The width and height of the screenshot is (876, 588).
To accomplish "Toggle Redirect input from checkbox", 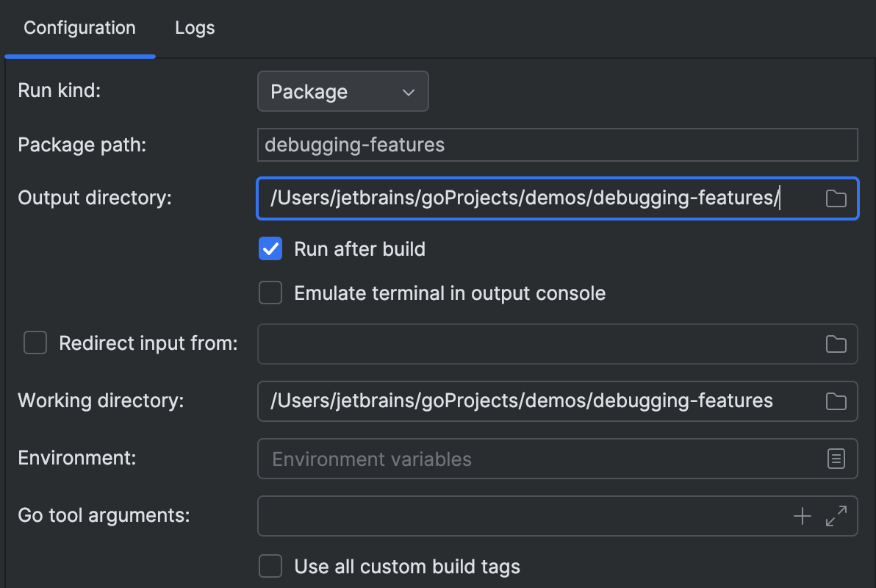I will (35, 343).
